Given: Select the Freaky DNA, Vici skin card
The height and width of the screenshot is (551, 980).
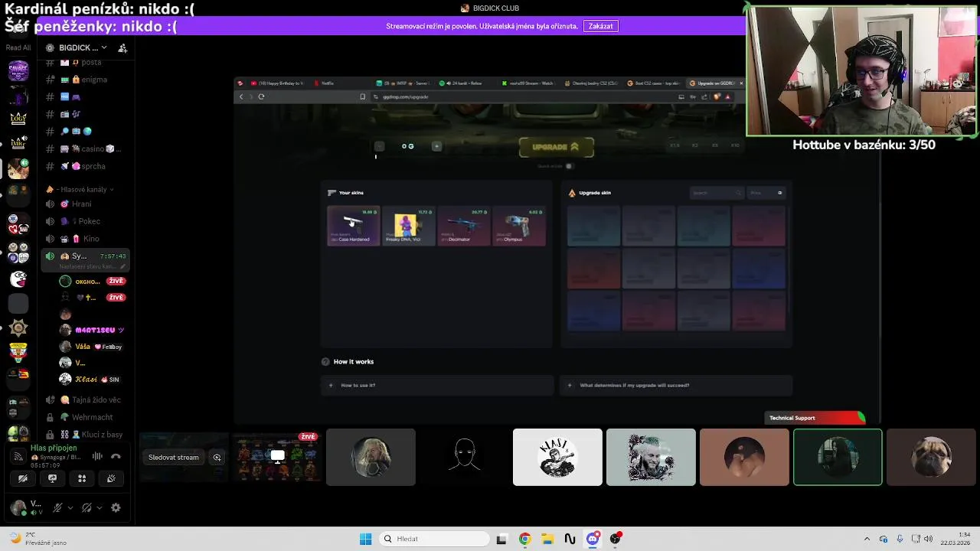Looking at the screenshot, I should pos(408,226).
